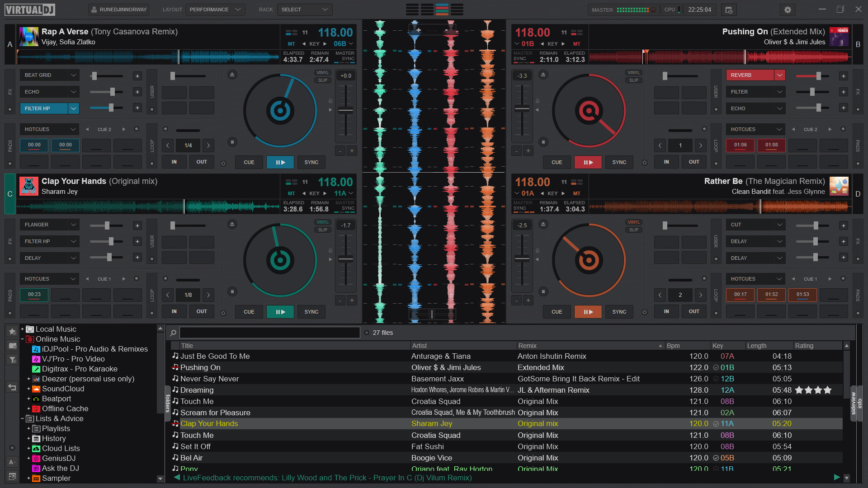Screen dimensions: 868x488
Task: Toggle MT master tempo on deck A
Action: [x=292, y=44]
